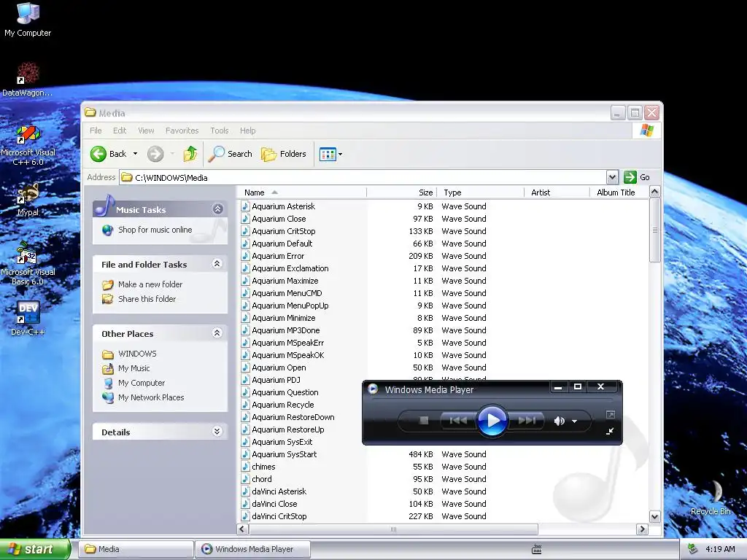Open the Favorites menu
This screenshot has width=747, height=560.
click(182, 131)
